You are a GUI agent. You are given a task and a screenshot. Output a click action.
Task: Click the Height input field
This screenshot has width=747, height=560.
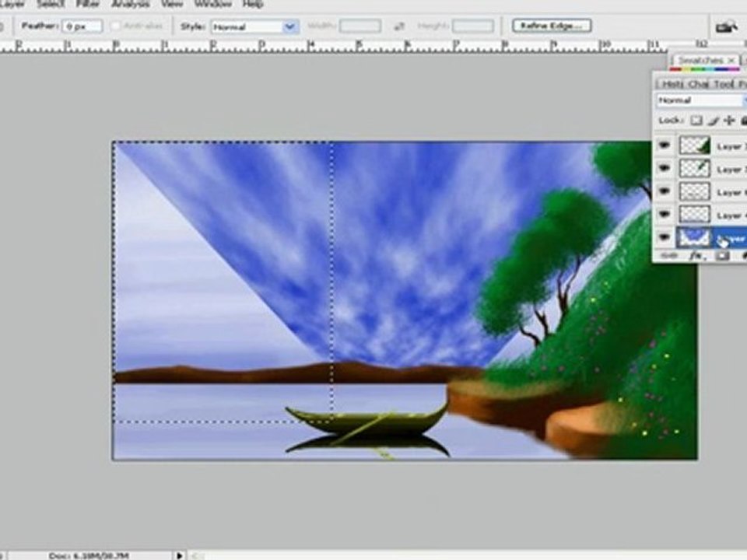click(472, 26)
